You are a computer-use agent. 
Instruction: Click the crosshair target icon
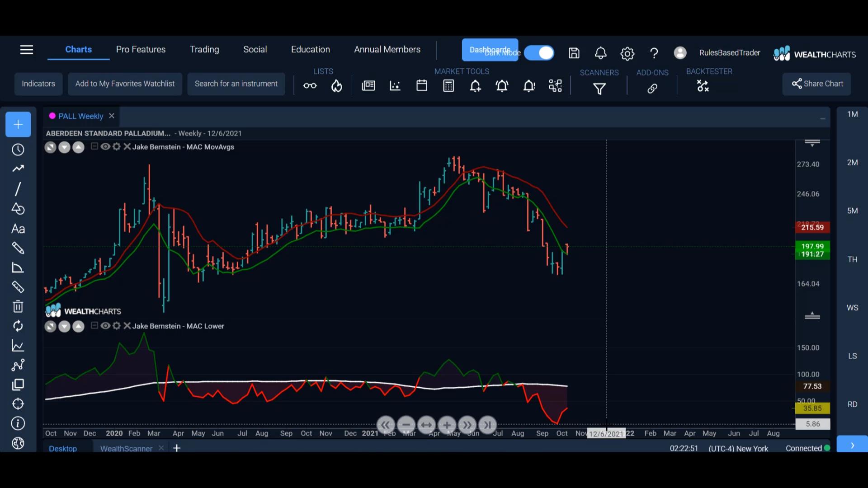click(18, 404)
